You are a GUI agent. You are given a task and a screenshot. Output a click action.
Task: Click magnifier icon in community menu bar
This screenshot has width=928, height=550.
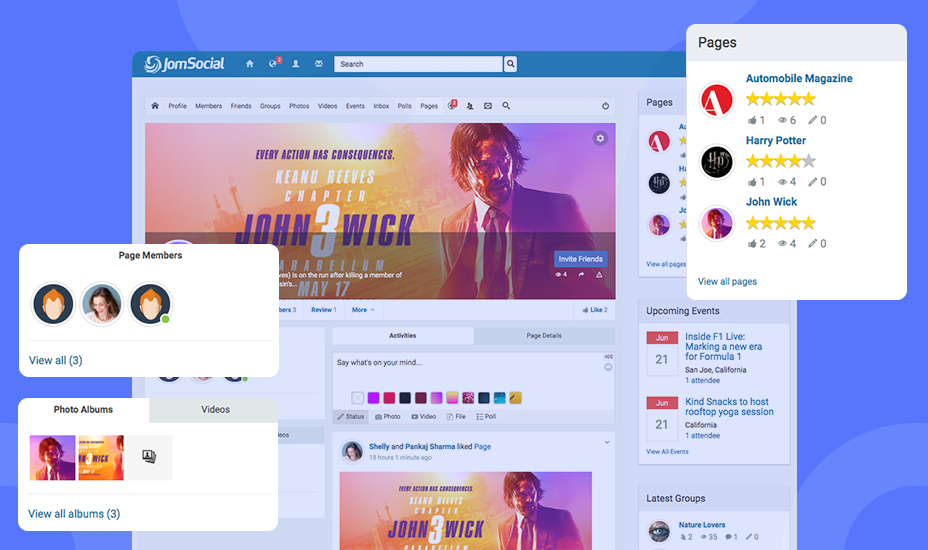(x=506, y=106)
